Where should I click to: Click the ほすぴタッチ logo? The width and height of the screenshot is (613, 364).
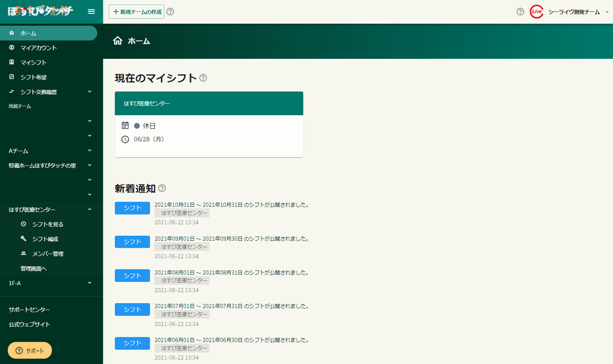[x=40, y=11]
